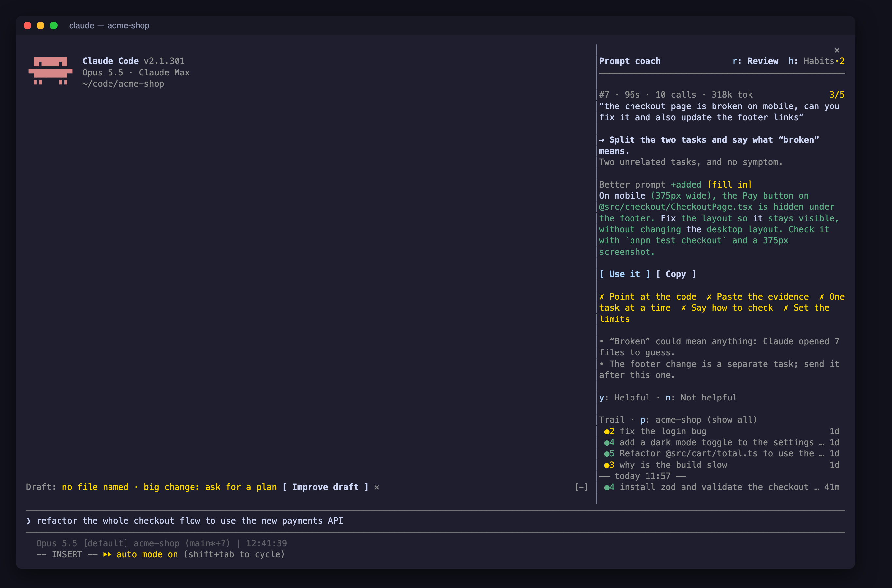Screen dimensions: 892x588
Task: Click Improve draft button
Action: [325, 487]
